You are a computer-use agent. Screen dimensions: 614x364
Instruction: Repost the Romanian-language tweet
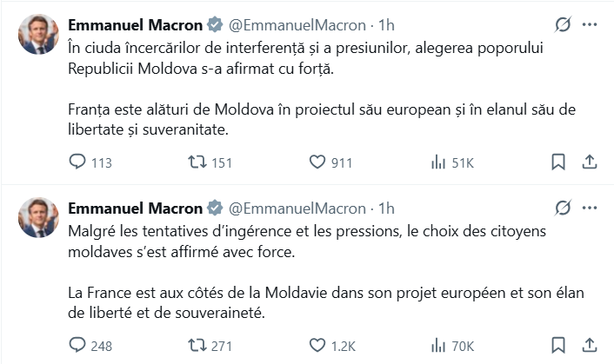point(198,162)
